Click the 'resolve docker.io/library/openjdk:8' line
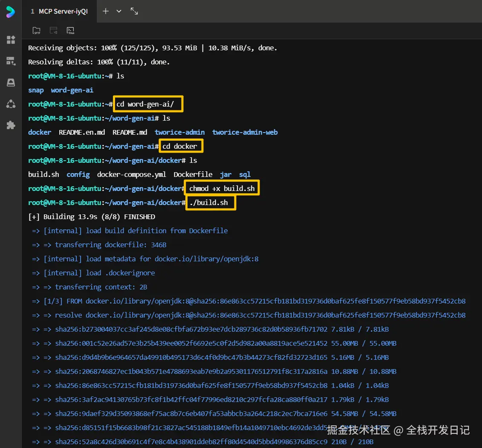This screenshot has height=448, width=482. tap(249, 315)
